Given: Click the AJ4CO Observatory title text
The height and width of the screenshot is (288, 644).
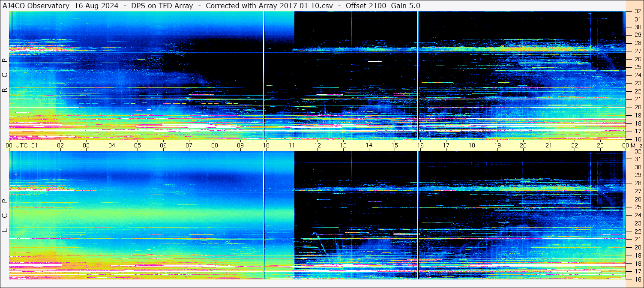Looking at the screenshot, I should click(36, 6).
